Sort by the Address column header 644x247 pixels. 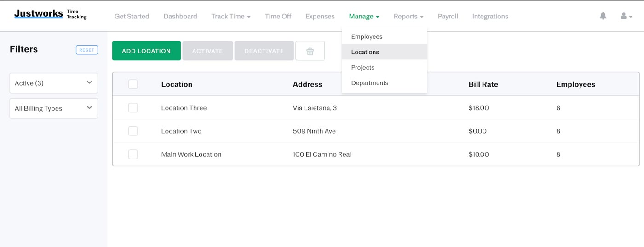pyautogui.click(x=308, y=84)
